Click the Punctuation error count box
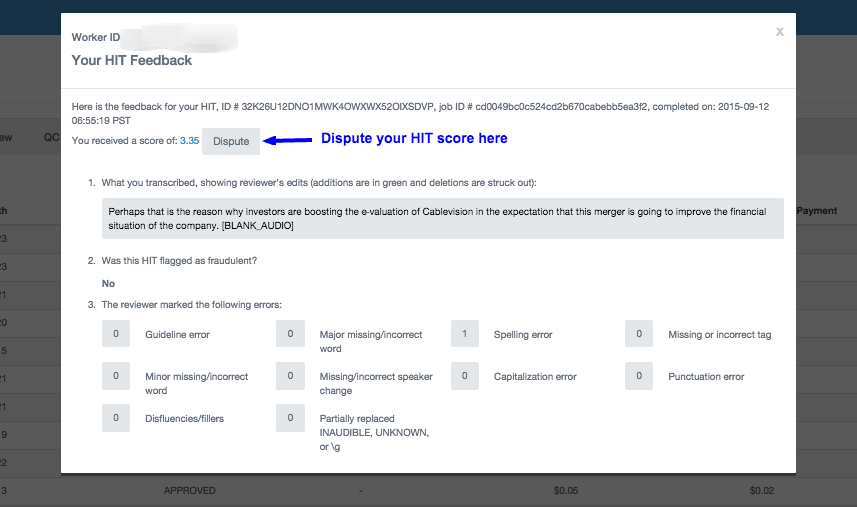 click(639, 376)
